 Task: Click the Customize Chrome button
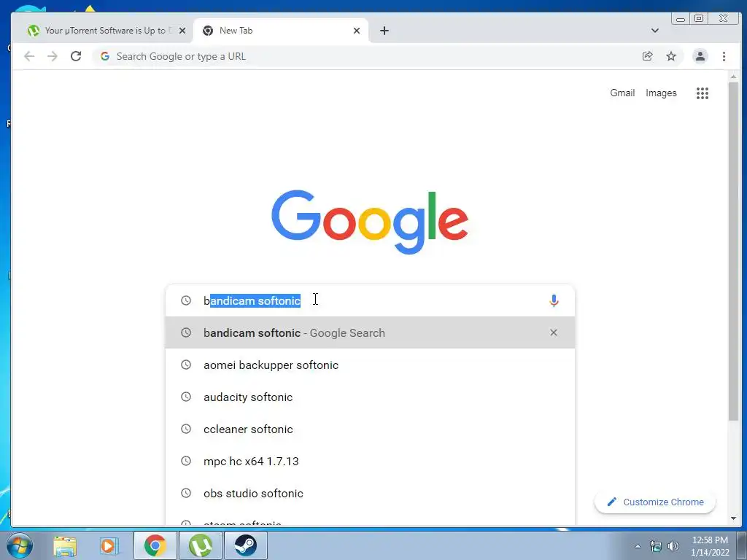click(655, 502)
